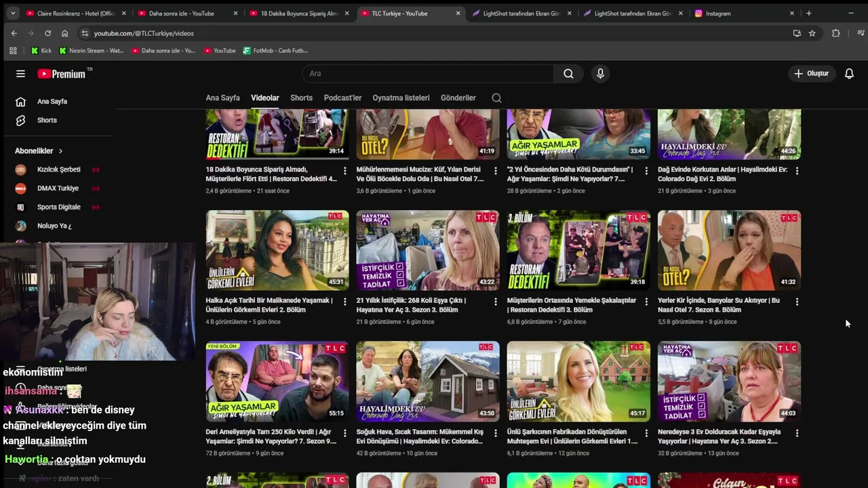The image size is (868, 488).
Task: Click the search magnifier button
Action: (x=568, y=73)
